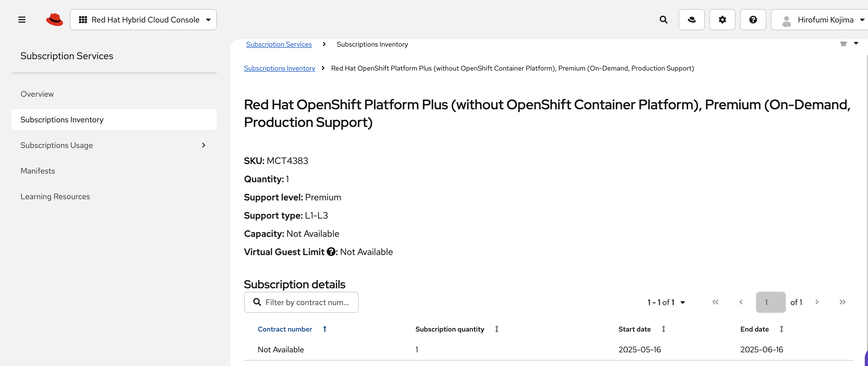Open Learning Resources in the sidebar
This screenshot has width=868, height=366.
(114, 196)
